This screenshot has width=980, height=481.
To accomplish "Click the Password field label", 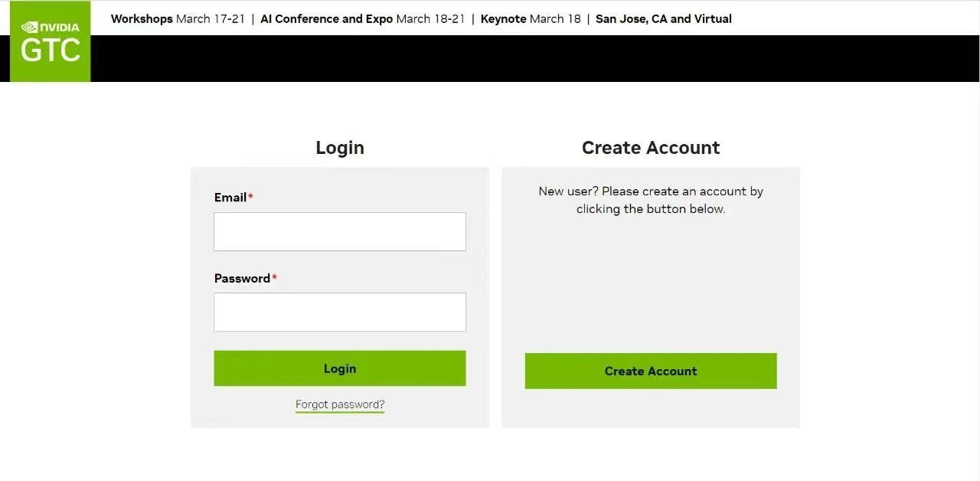I will 242,278.
